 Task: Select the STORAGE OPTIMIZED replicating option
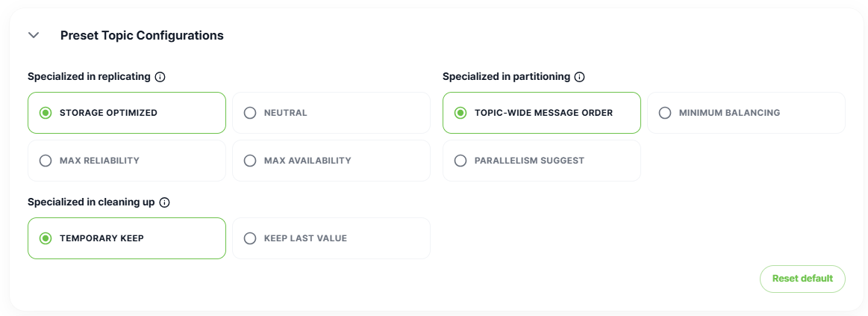coord(127,113)
